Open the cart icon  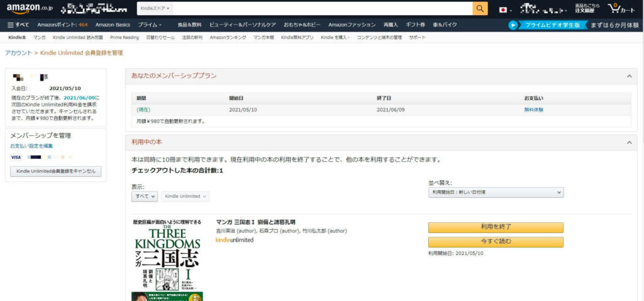pos(621,9)
